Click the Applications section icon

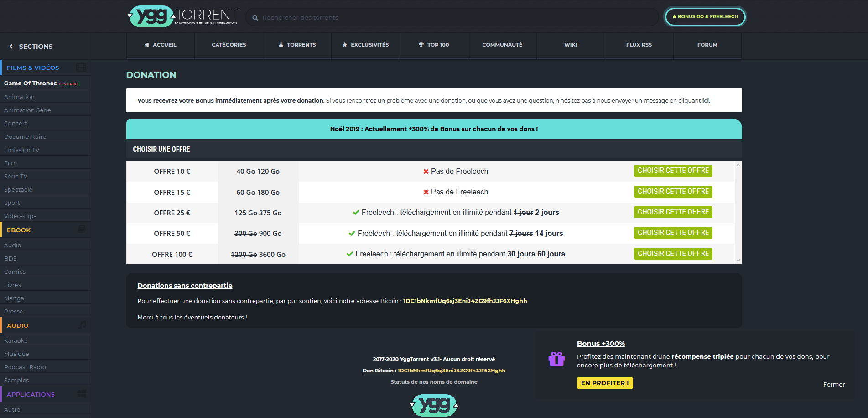tap(82, 394)
